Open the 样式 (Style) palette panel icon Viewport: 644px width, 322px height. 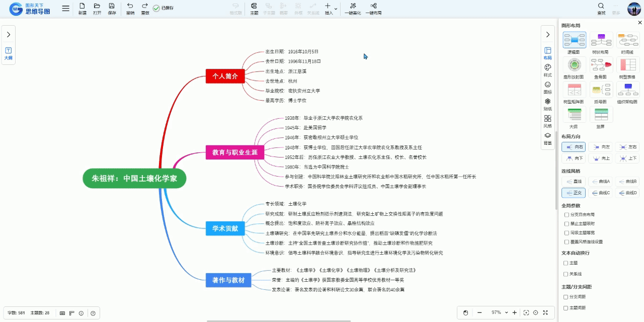pyautogui.click(x=547, y=67)
